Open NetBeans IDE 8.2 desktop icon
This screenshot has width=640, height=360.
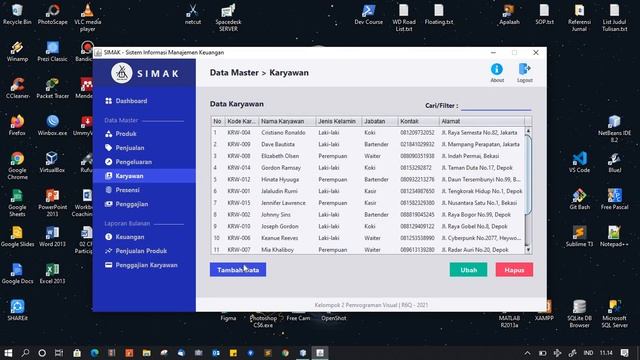[614, 129]
